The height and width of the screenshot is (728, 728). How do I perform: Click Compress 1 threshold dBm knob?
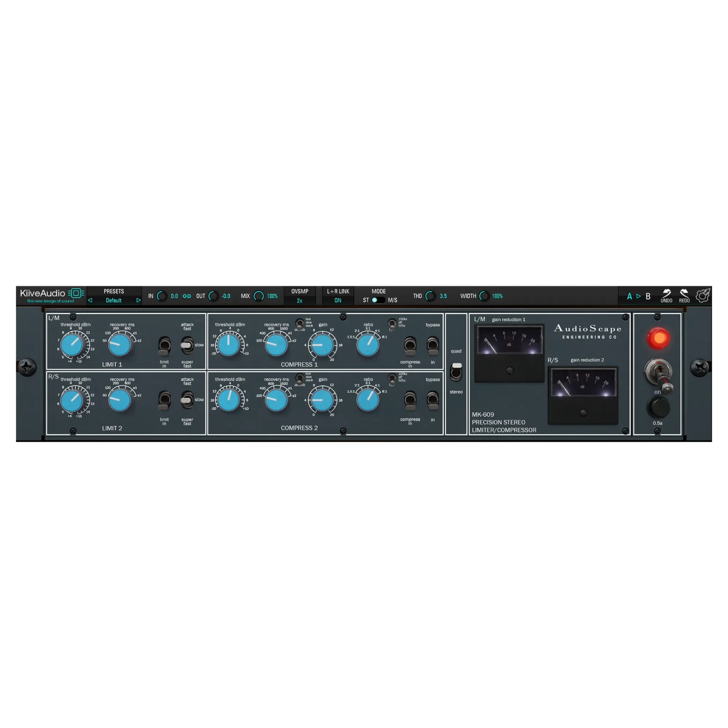(229, 345)
